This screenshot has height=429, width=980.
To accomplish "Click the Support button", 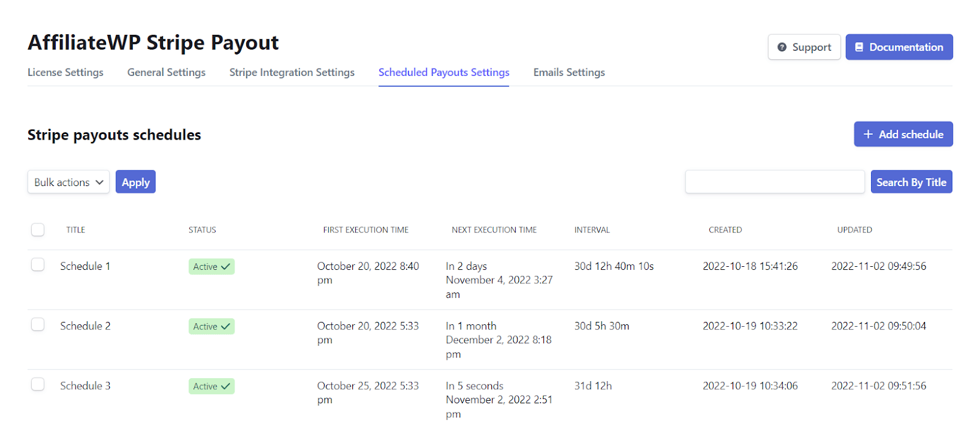I will click(804, 47).
